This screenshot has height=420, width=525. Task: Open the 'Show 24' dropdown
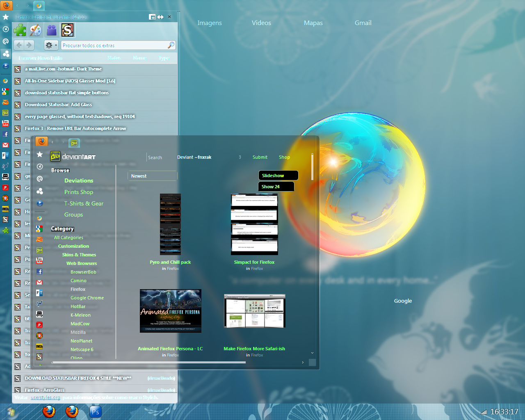tap(276, 187)
